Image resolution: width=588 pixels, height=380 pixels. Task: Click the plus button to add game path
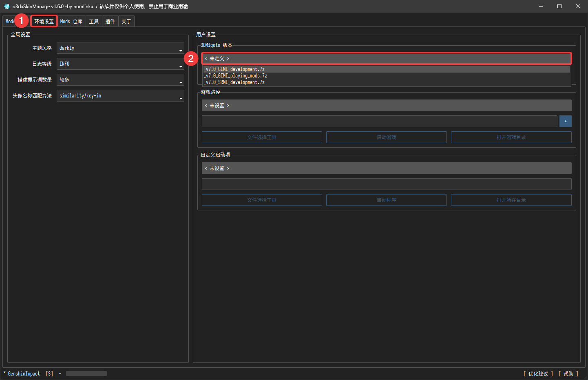[x=566, y=122]
